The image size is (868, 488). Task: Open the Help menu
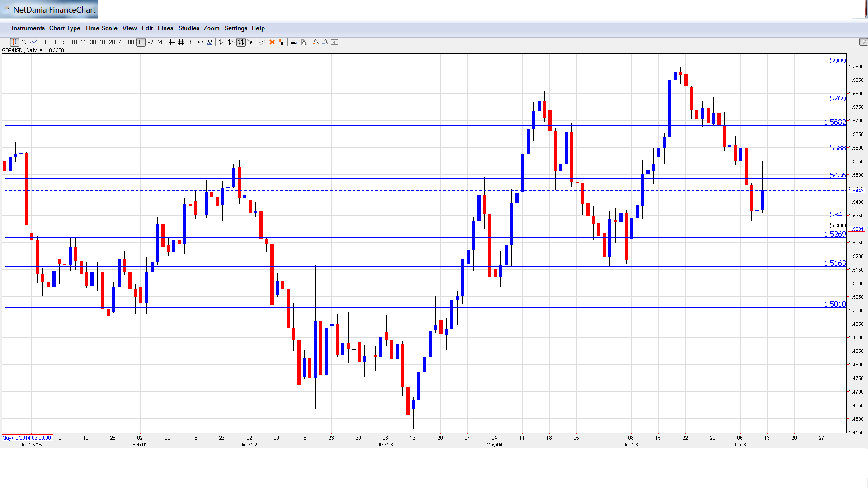coord(258,28)
